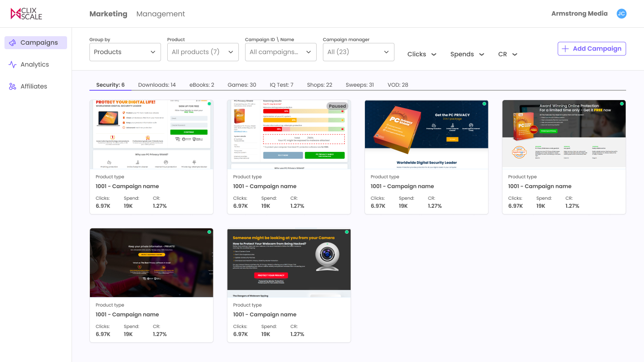Open the Affiliates sidebar item

[x=36, y=86]
